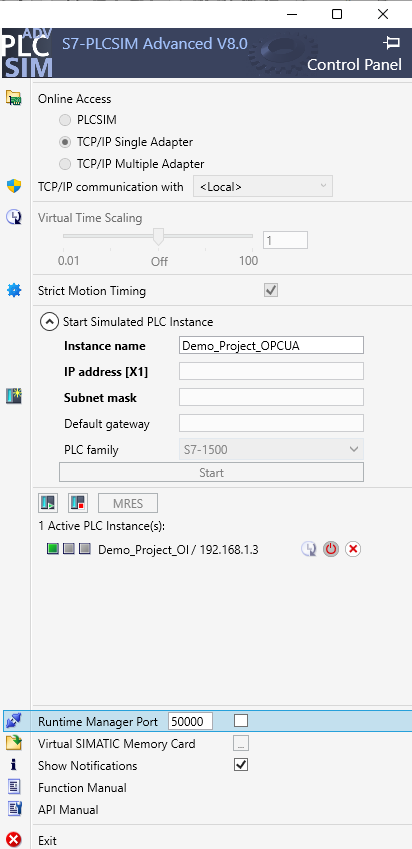The image size is (412, 849).
Task: Click the red Exit icon
Action: (14, 840)
